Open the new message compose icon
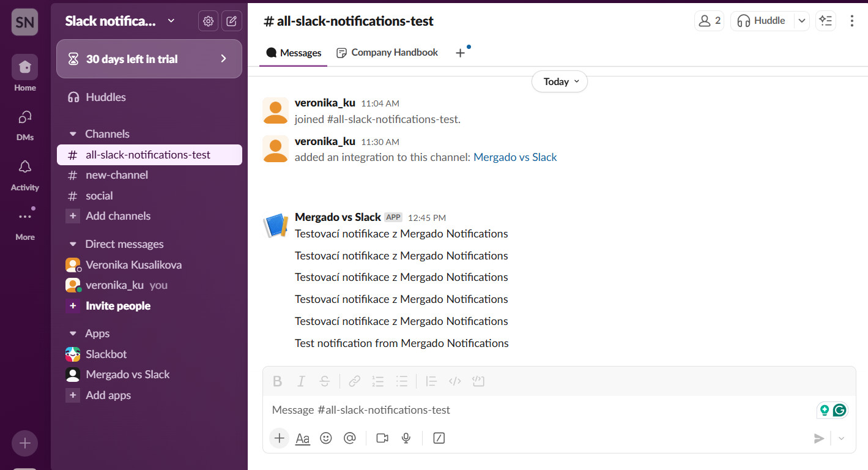This screenshot has height=470, width=868. point(231,21)
